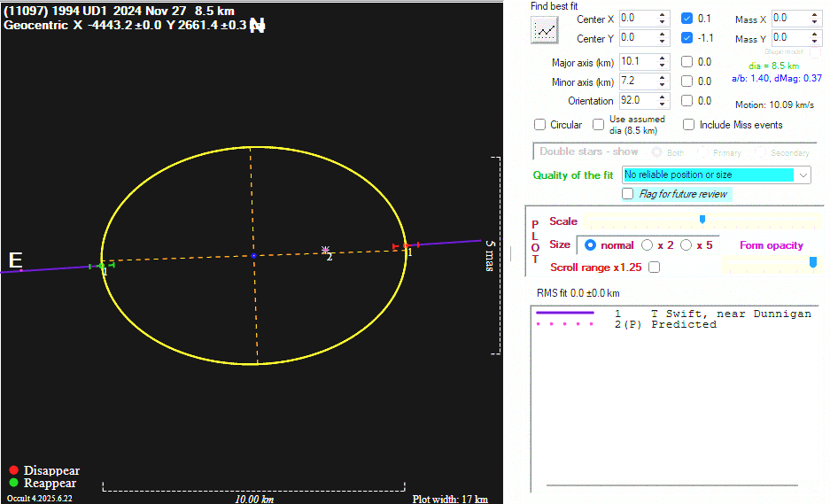
Task: Uncheck the Center X fit checkbox
Action: [687, 19]
